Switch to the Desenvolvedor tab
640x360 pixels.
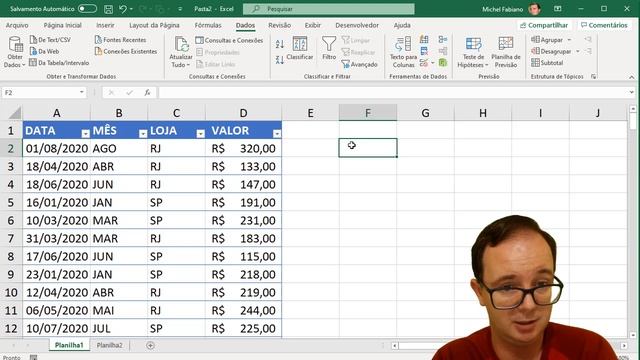357,25
